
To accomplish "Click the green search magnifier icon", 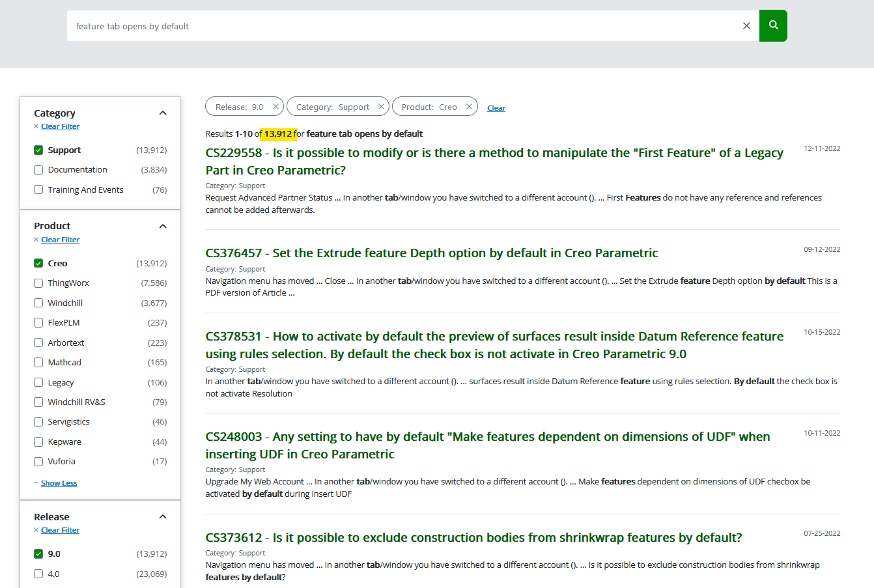I will click(x=773, y=25).
